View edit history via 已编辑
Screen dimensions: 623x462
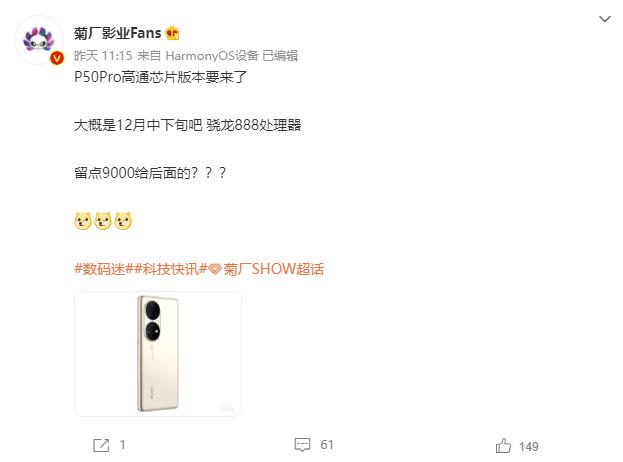280,56
